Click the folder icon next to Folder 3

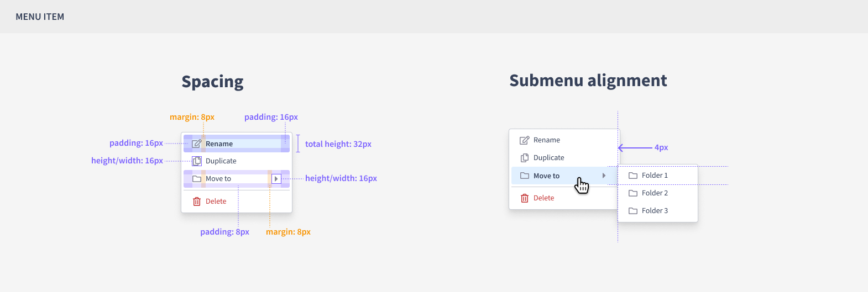click(x=633, y=211)
